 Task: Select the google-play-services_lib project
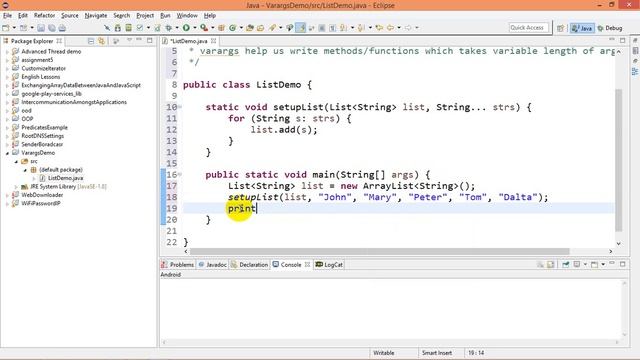click(x=51, y=94)
